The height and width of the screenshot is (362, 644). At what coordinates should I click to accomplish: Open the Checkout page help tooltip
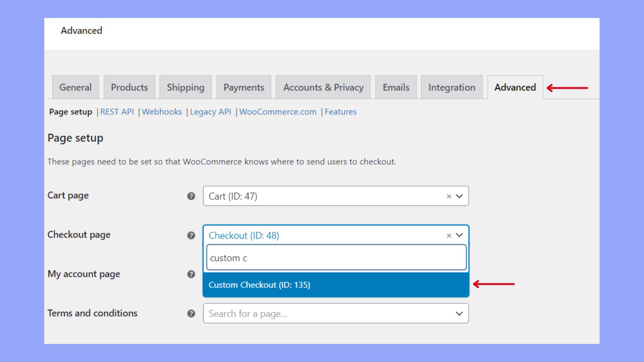click(191, 235)
